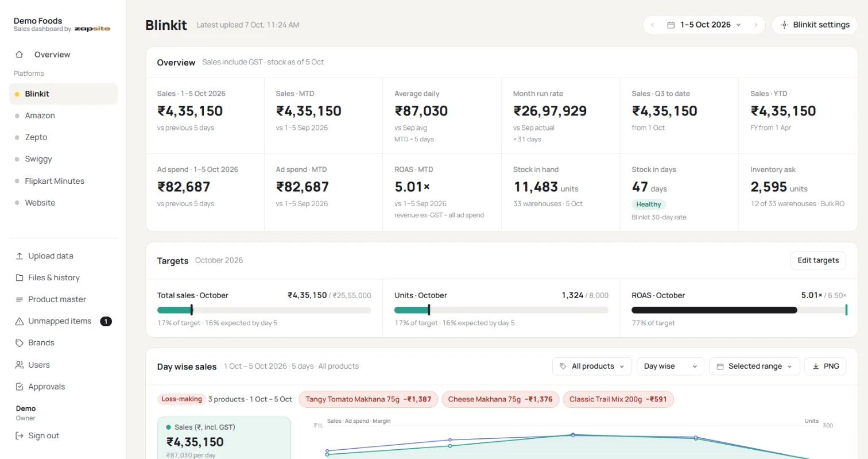Click the Files & history folder icon
Image resolution: width=868 pixels, height=459 pixels.
[20, 278]
